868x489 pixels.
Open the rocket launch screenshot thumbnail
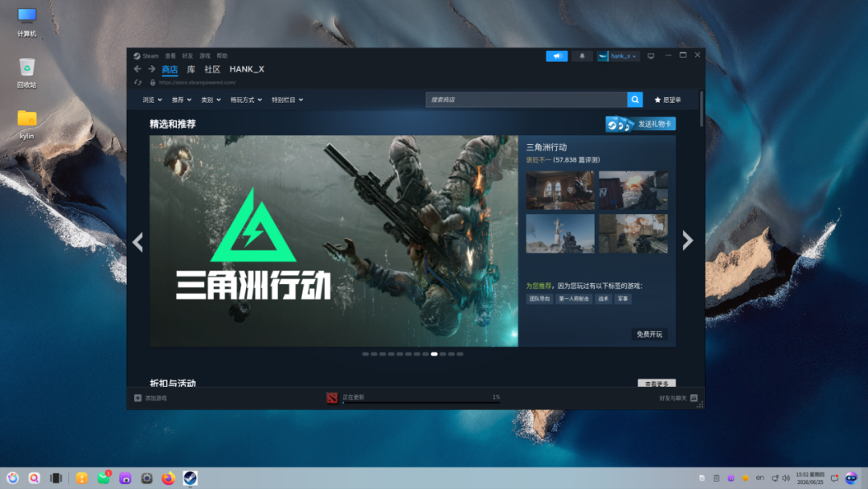[560, 234]
